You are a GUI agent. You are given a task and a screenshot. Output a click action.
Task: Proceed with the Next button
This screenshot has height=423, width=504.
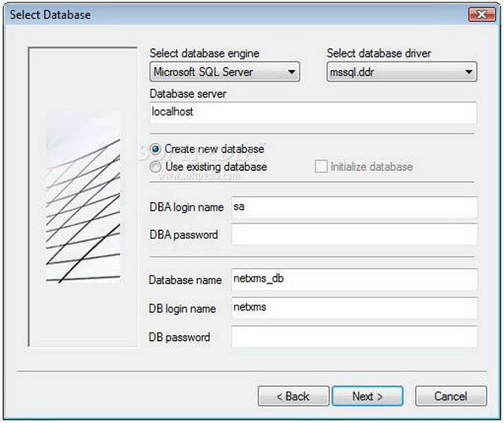point(367,396)
